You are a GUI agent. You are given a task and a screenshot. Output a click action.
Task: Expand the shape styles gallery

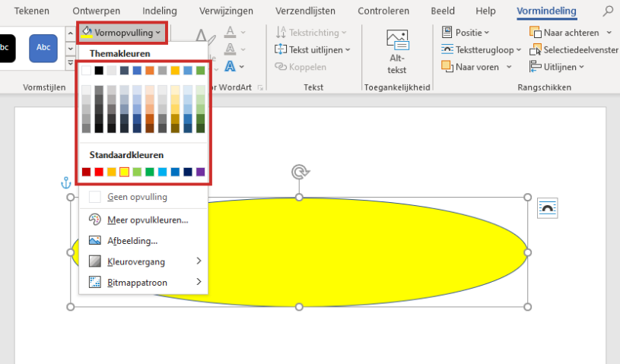tap(71, 63)
